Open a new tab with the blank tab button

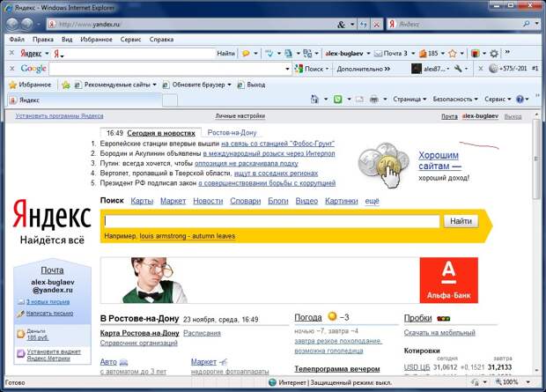pyautogui.click(x=170, y=100)
